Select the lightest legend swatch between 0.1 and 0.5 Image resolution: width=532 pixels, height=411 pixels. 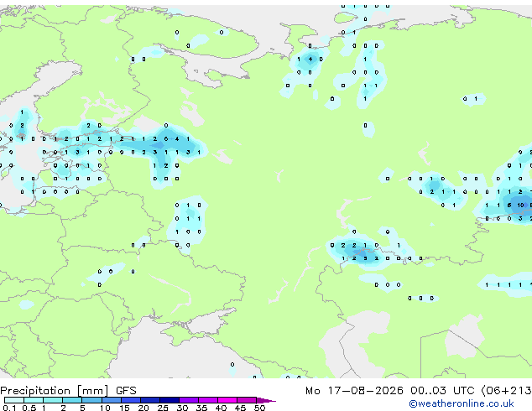14,400
